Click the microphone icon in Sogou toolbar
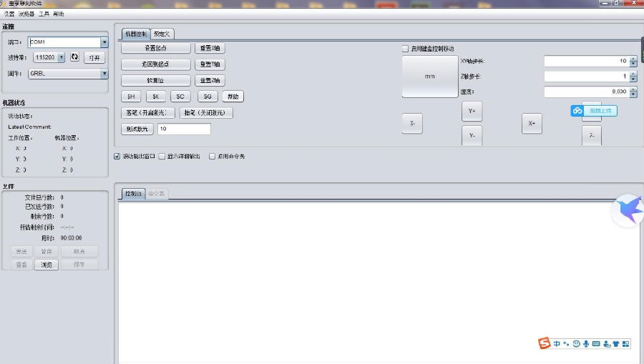 tap(586, 344)
